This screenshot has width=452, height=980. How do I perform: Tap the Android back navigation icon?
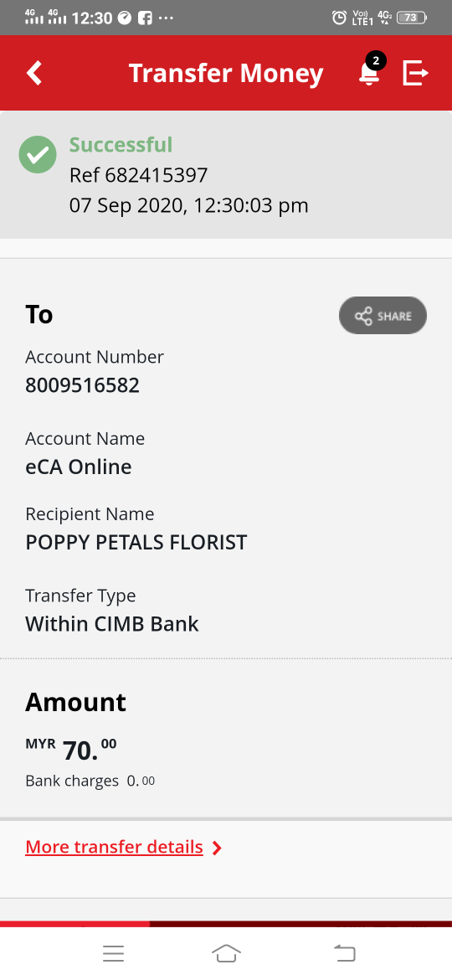coord(344,953)
